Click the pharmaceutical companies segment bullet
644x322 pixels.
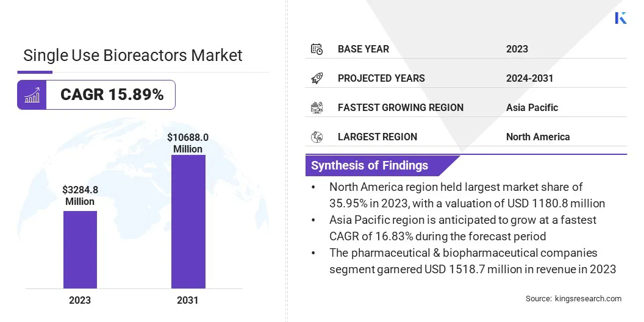[473, 261]
